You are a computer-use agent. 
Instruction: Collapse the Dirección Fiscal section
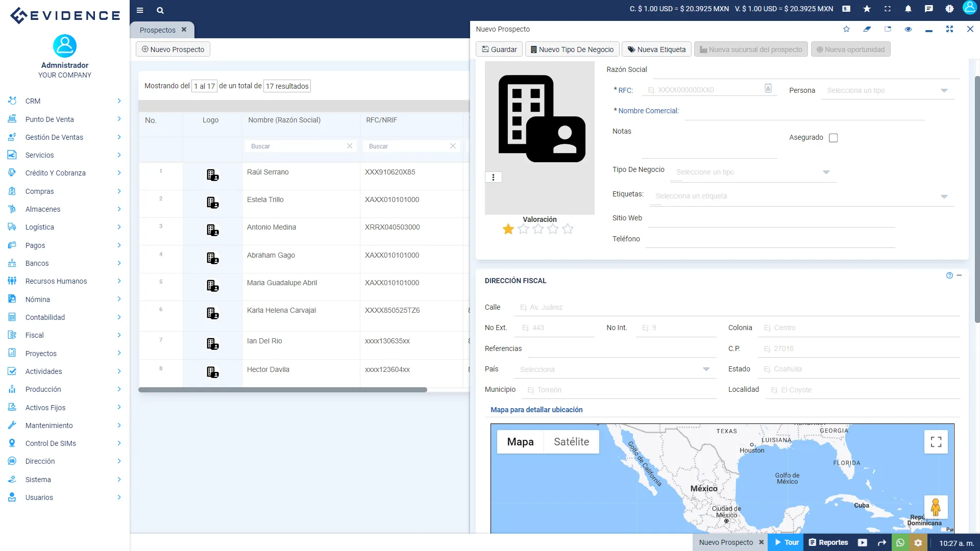[960, 275]
